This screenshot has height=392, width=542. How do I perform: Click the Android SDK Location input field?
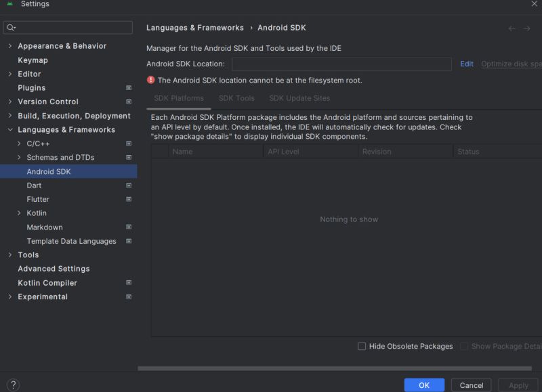(341, 64)
